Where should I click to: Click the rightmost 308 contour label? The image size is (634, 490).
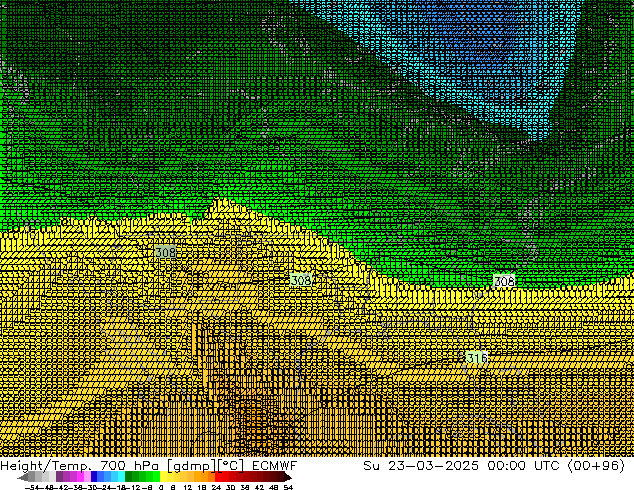pyautogui.click(x=504, y=281)
